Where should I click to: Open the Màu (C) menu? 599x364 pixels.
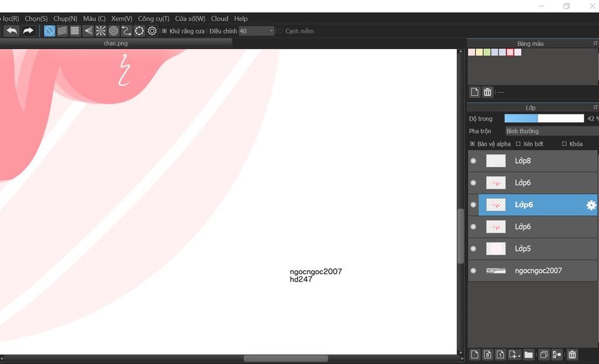[94, 18]
